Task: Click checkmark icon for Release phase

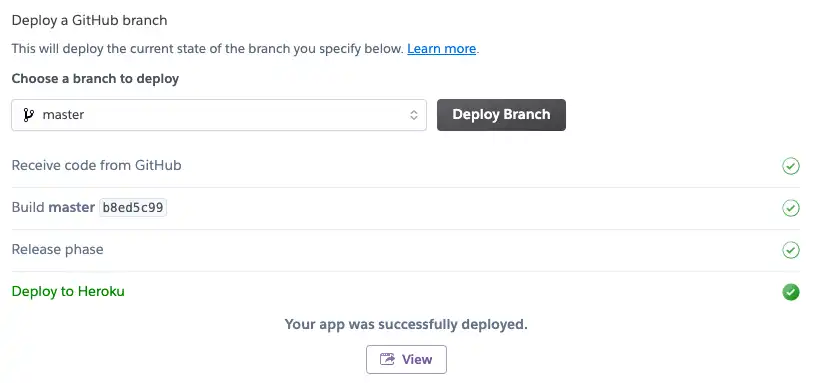Action: [791, 250]
